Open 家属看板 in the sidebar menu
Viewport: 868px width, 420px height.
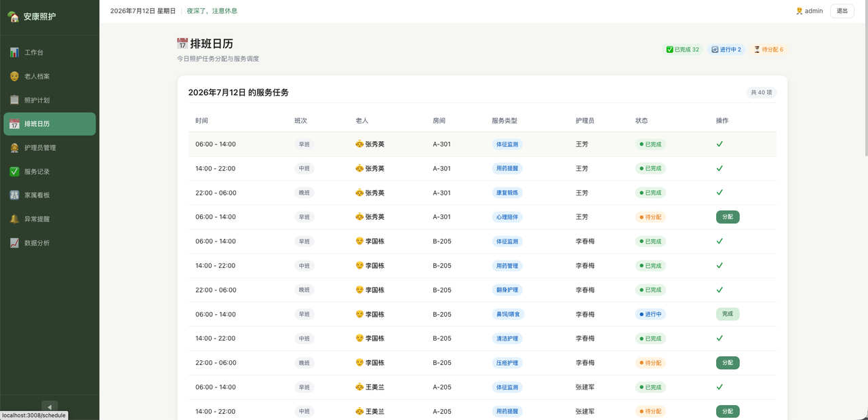coord(50,195)
